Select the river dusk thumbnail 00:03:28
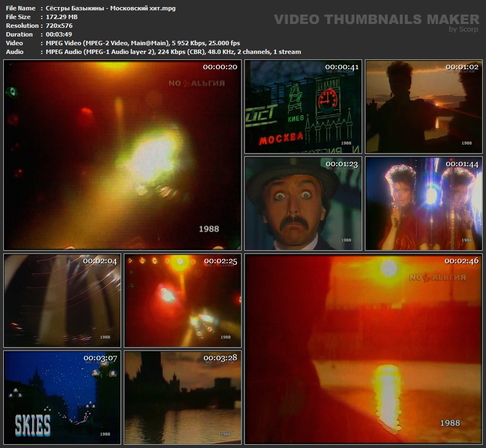 tap(183, 397)
